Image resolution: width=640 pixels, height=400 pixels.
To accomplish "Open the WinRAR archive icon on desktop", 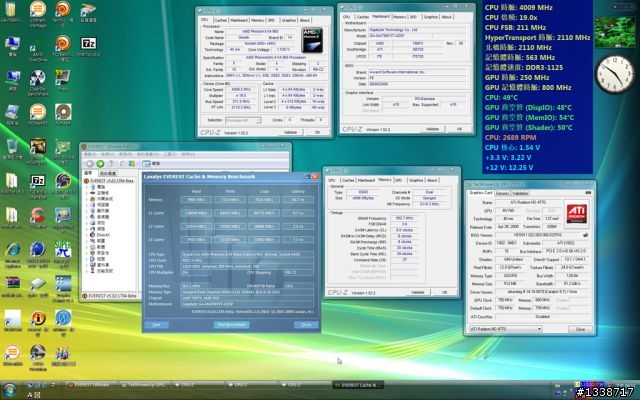I will pyautogui.click(x=12, y=286).
